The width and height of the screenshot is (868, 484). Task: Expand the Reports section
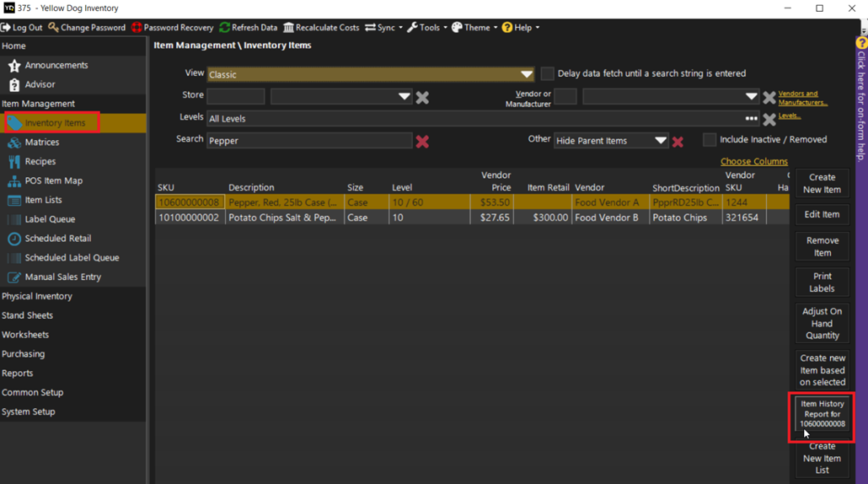click(17, 374)
